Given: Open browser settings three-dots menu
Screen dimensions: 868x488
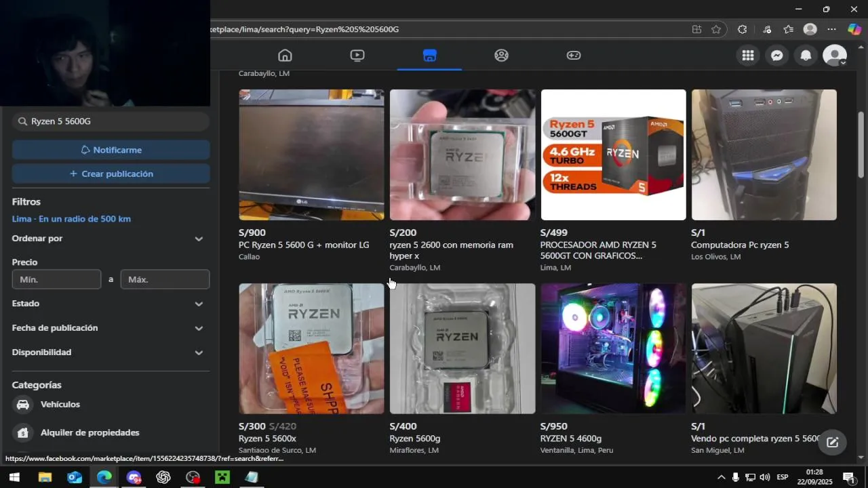Looking at the screenshot, I should click(832, 29).
